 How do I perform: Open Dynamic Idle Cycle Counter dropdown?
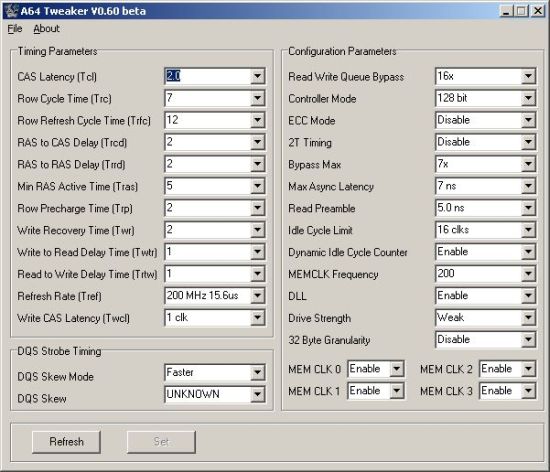tap(528, 252)
